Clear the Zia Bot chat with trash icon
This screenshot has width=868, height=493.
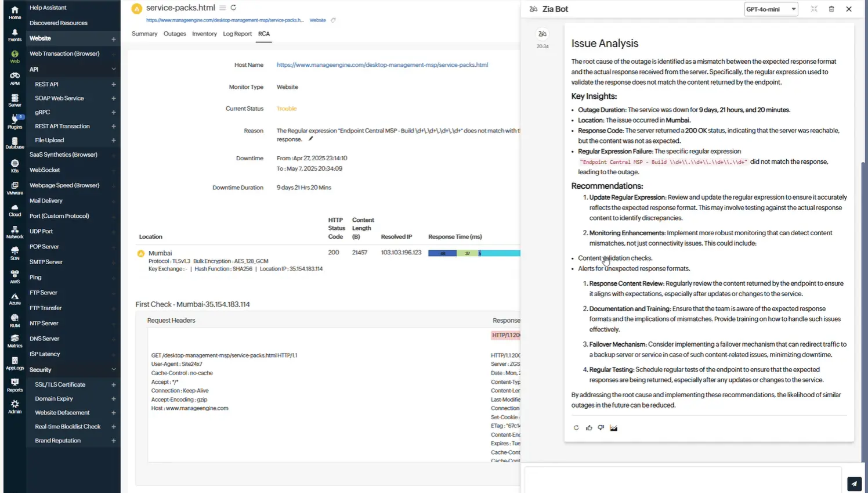click(831, 9)
